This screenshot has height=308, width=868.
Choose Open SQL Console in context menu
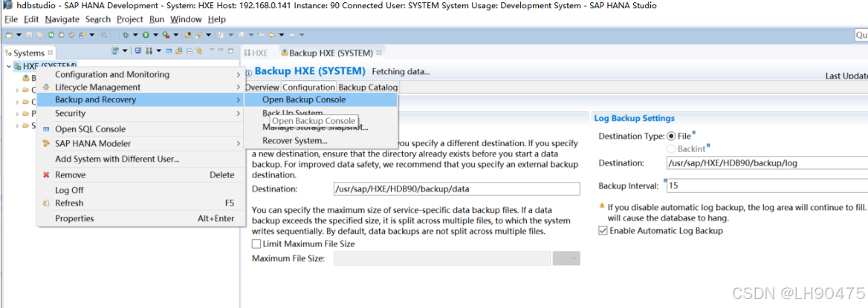pyautogui.click(x=141, y=129)
